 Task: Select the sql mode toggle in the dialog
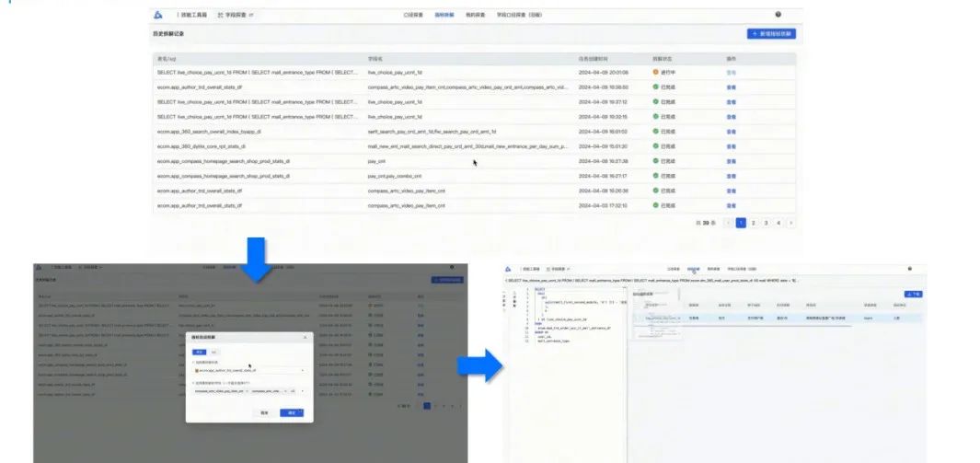[213, 353]
